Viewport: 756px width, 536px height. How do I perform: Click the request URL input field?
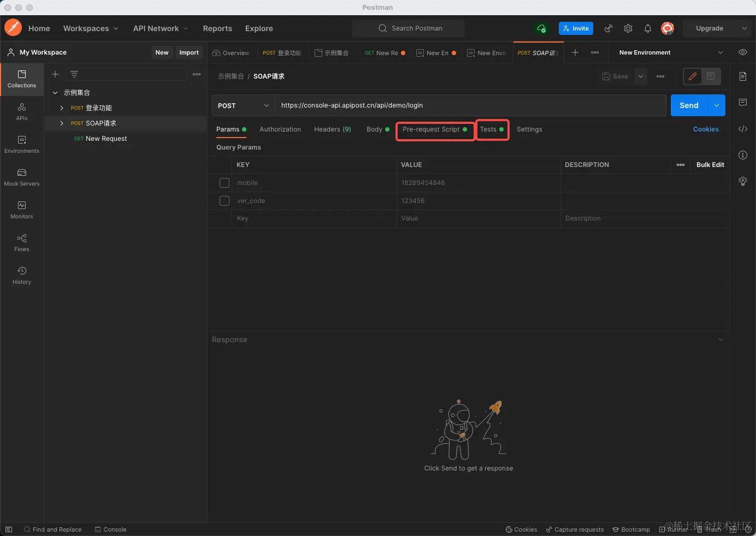tap(470, 105)
